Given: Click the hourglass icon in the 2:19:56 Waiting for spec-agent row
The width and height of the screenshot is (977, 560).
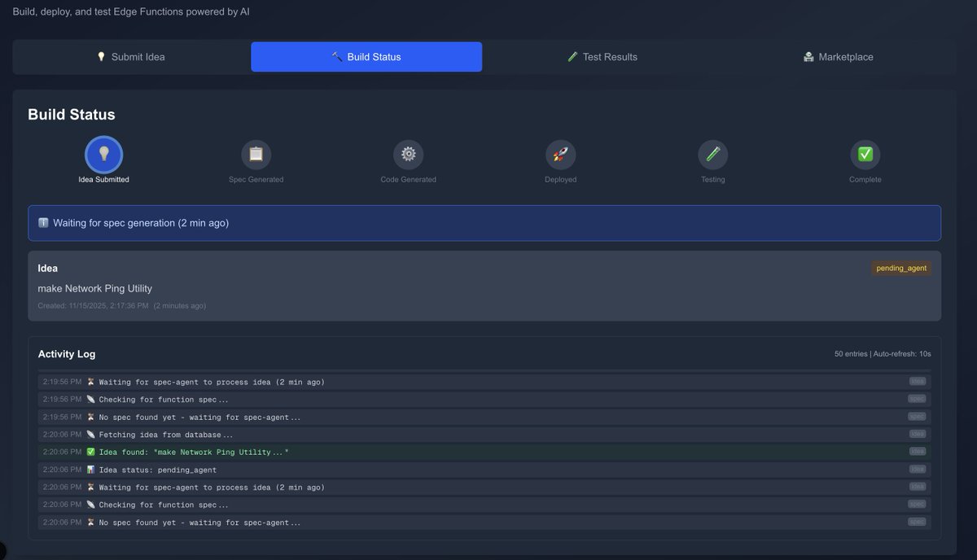Looking at the screenshot, I should tap(91, 382).
